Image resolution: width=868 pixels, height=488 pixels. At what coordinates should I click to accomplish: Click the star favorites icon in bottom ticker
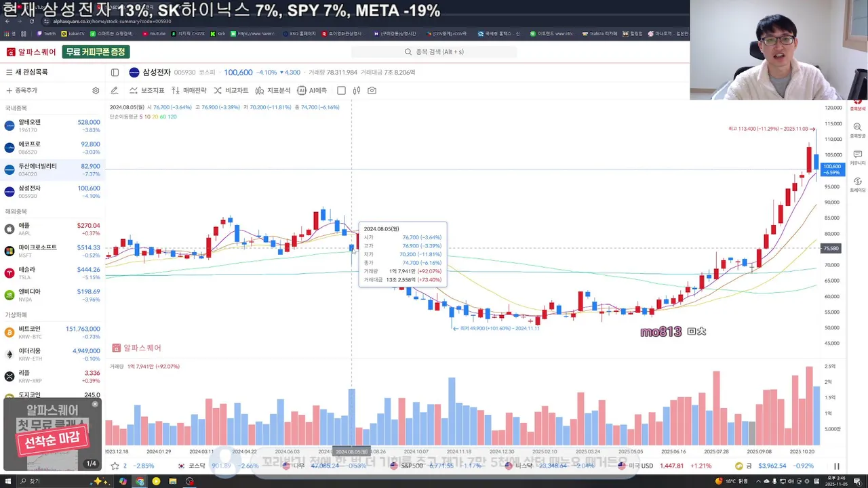click(x=115, y=466)
